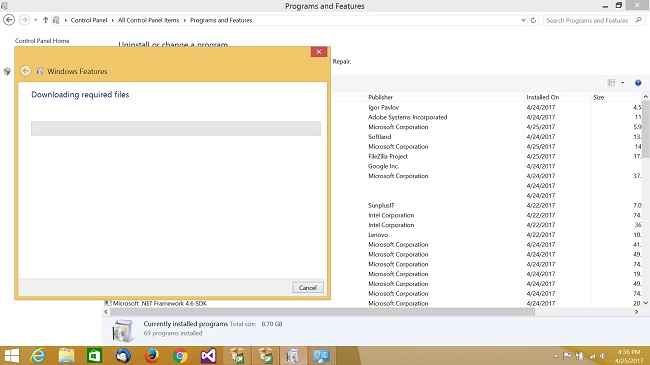The height and width of the screenshot is (365, 650).
Task: Open the change view icon
Action: (611, 83)
